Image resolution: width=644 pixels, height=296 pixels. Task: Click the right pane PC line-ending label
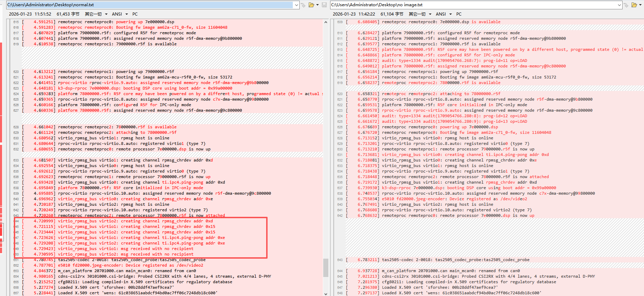(459, 14)
